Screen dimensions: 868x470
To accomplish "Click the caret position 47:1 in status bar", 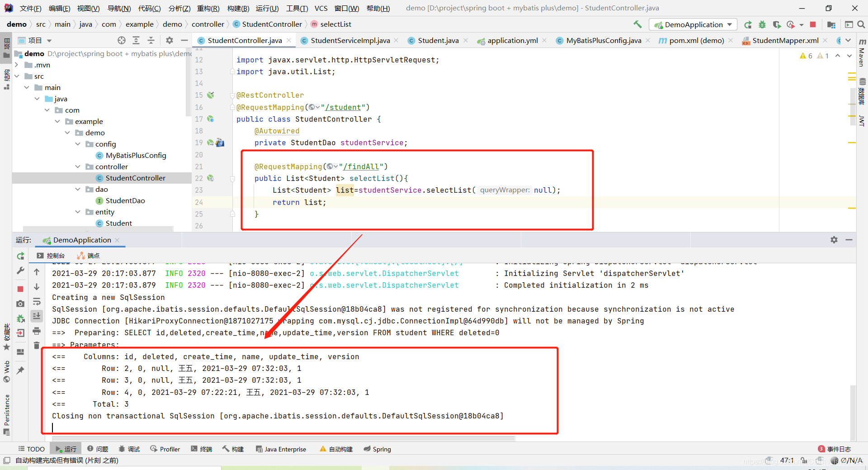I will (x=787, y=460).
